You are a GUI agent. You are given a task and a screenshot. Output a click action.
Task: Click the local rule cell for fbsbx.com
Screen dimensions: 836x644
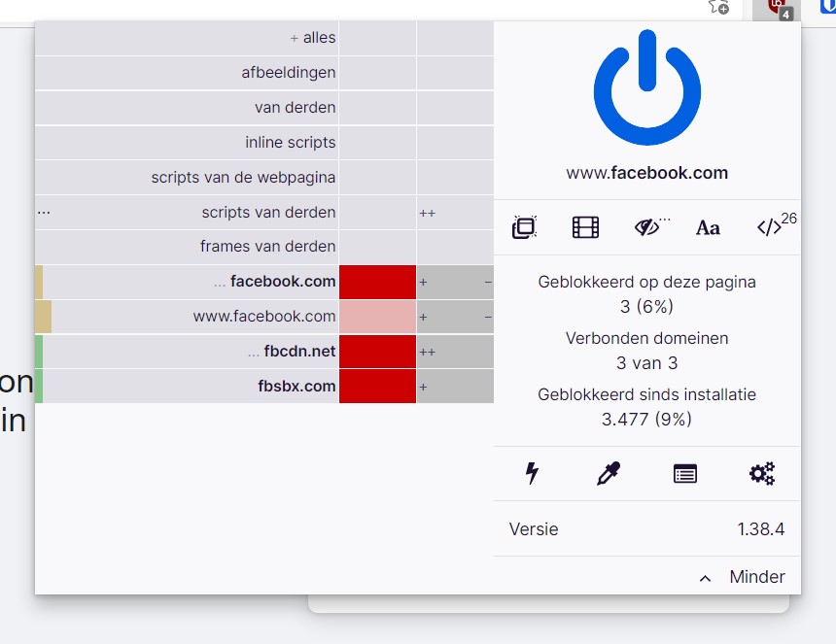[455, 387]
